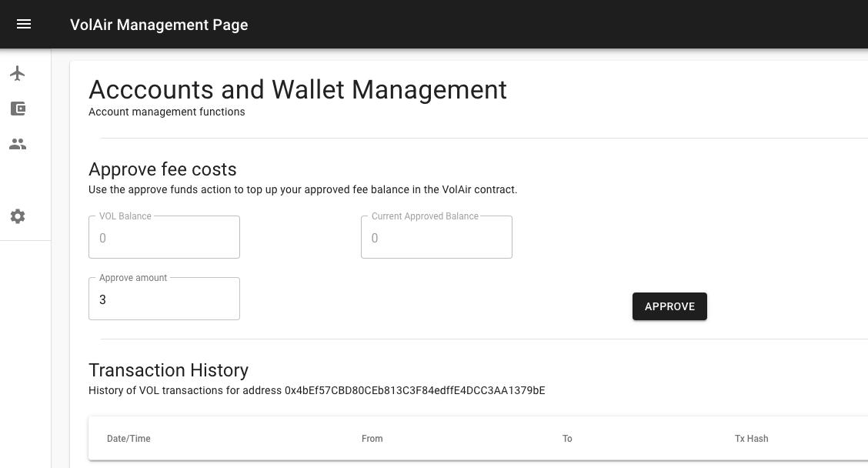Click the Account management functions subtitle

tap(167, 112)
